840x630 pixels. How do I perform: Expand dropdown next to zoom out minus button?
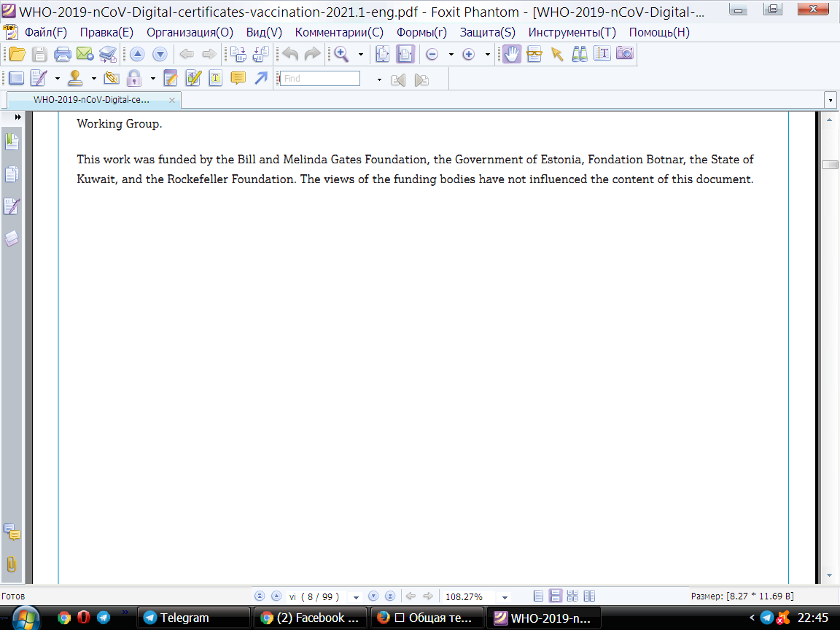tap(451, 54)
